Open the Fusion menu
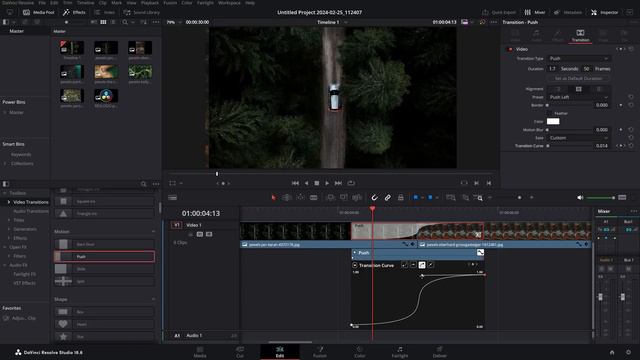This screenshot has height=360, width=640. (170, 2)
